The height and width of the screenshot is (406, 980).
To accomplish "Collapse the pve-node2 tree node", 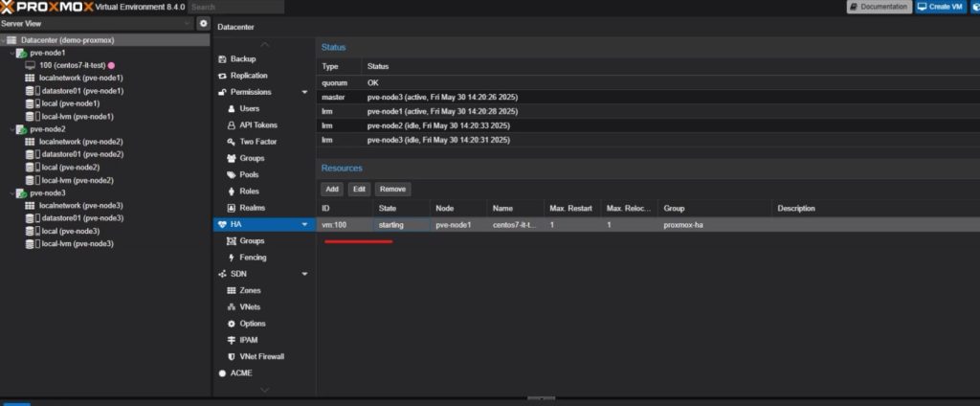I will (x=11, y=129).
